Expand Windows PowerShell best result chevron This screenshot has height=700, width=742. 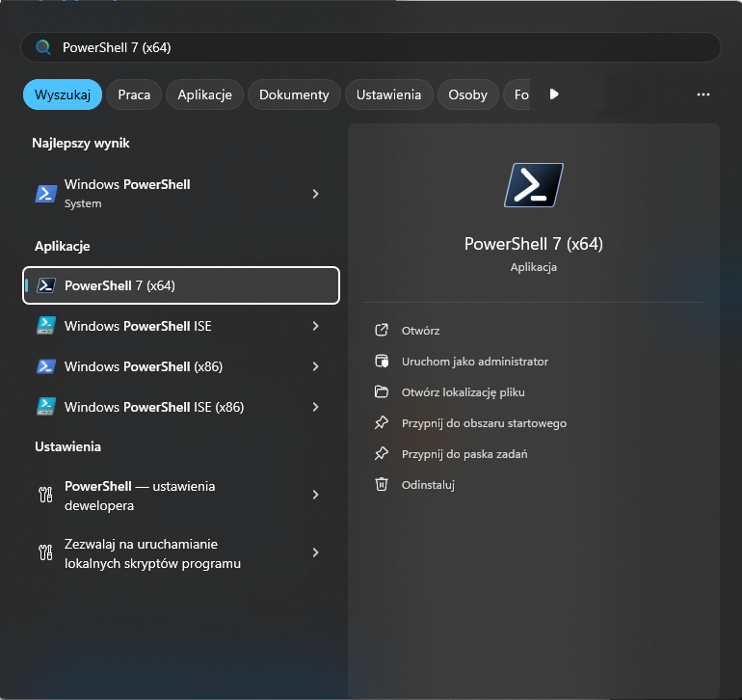point(315,194)
